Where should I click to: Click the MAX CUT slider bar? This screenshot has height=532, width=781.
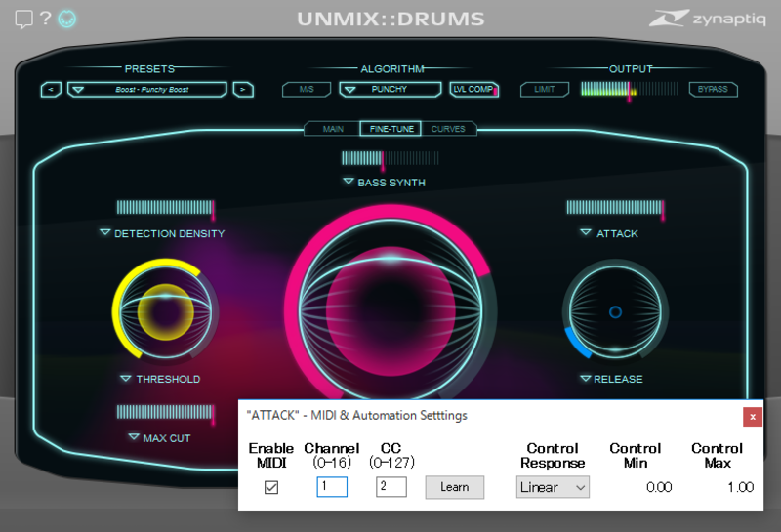point(166,413)
